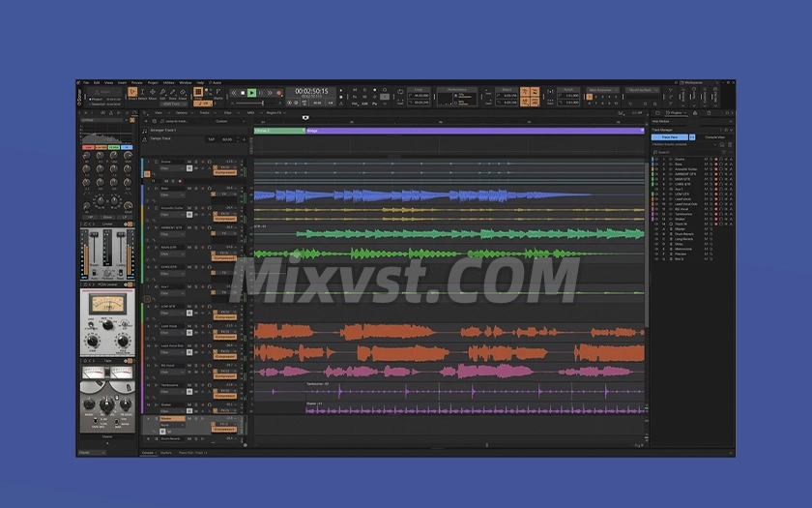
Task: Open the Track view View dropdown
Action: [160, 112]
